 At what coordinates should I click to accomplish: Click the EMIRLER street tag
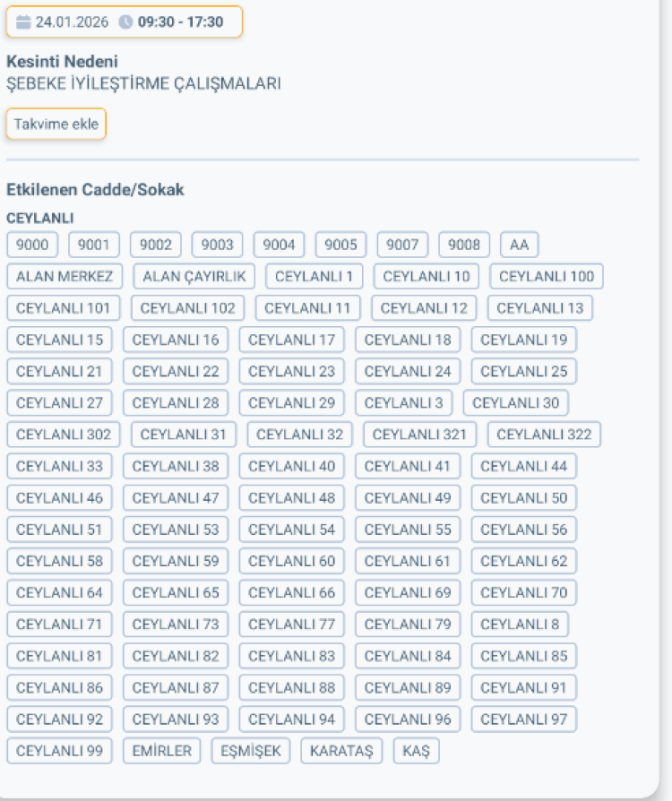point(161,751)
